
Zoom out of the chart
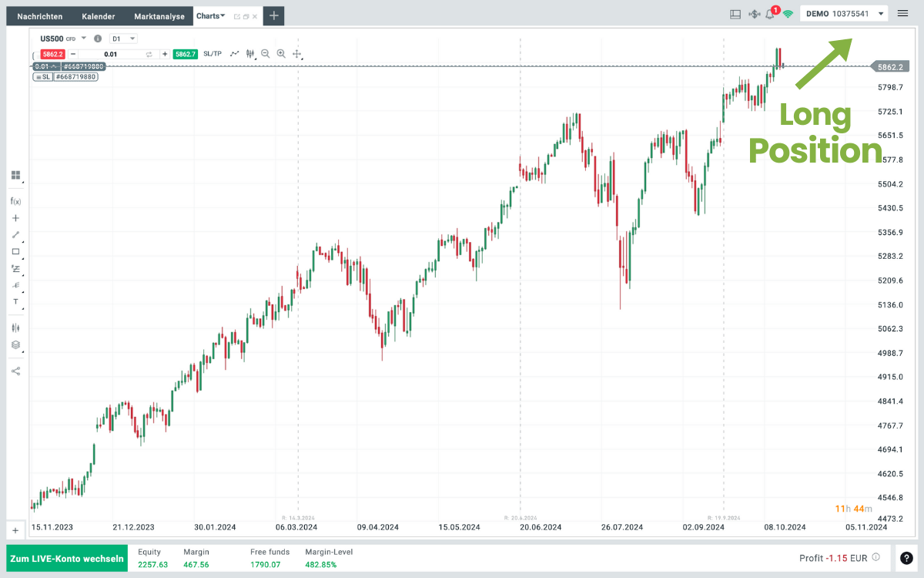coord(265,54)
